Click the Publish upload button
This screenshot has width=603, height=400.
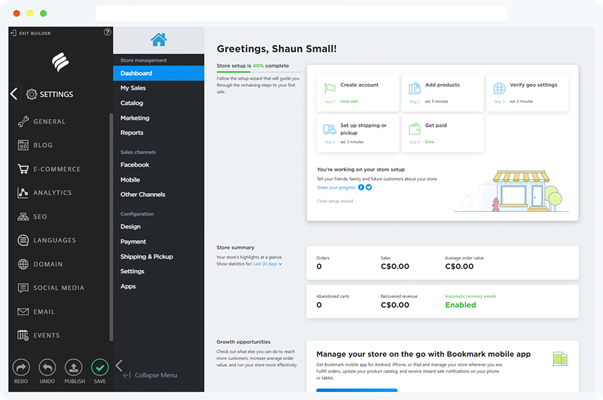[73, 368]
